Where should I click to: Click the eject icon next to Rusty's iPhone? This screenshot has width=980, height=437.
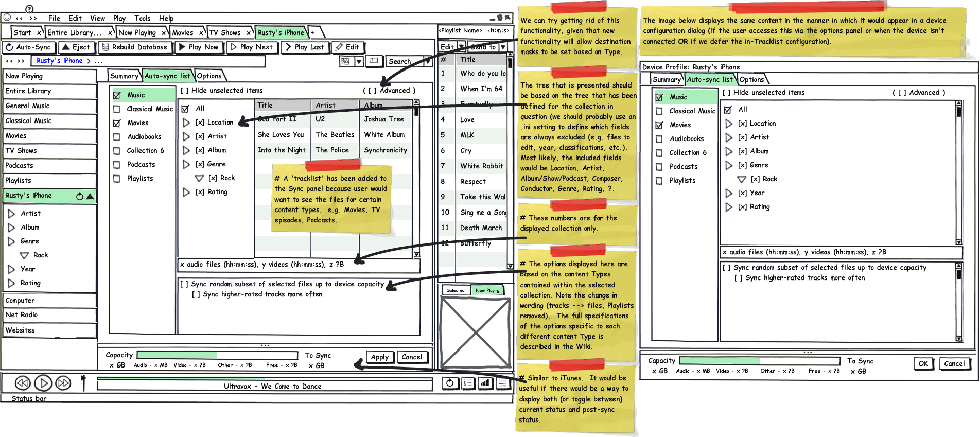click(91, 196)
